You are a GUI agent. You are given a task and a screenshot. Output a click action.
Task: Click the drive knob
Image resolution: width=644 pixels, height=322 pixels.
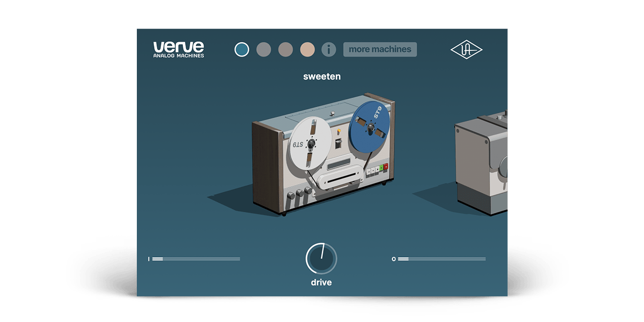point(321,260)
